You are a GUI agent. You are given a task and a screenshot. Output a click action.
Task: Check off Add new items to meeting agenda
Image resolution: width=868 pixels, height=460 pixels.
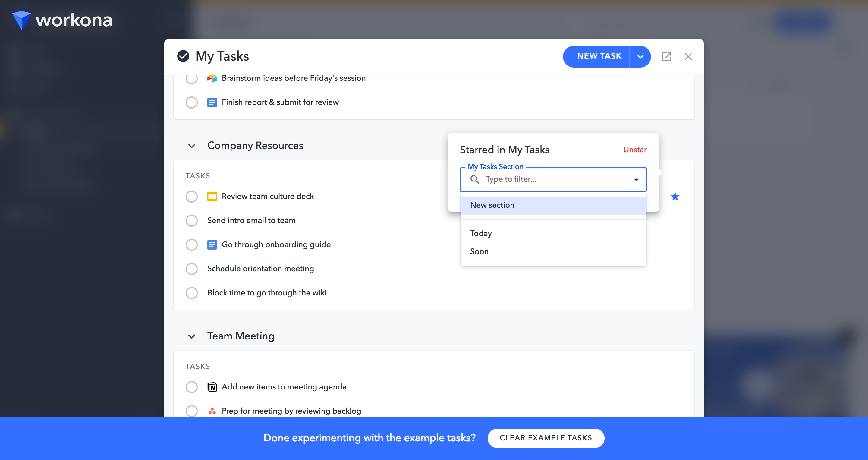coord(191,387)
